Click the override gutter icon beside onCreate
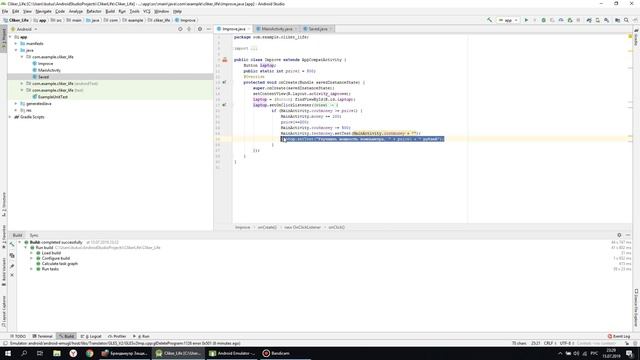Viewport: 640px width, 360px height. coord(224,82)
